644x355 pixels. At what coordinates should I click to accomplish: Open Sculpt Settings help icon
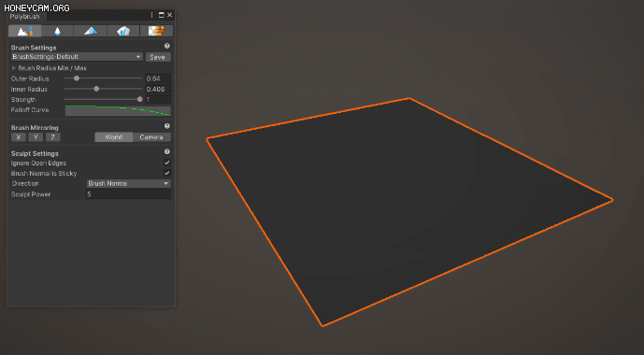167,151
